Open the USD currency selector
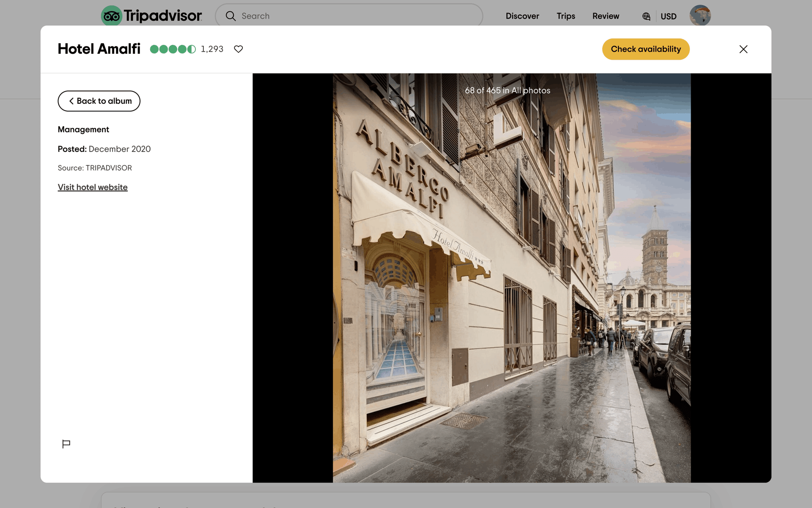The image size is (812, 508). click(x=669, y=17)
